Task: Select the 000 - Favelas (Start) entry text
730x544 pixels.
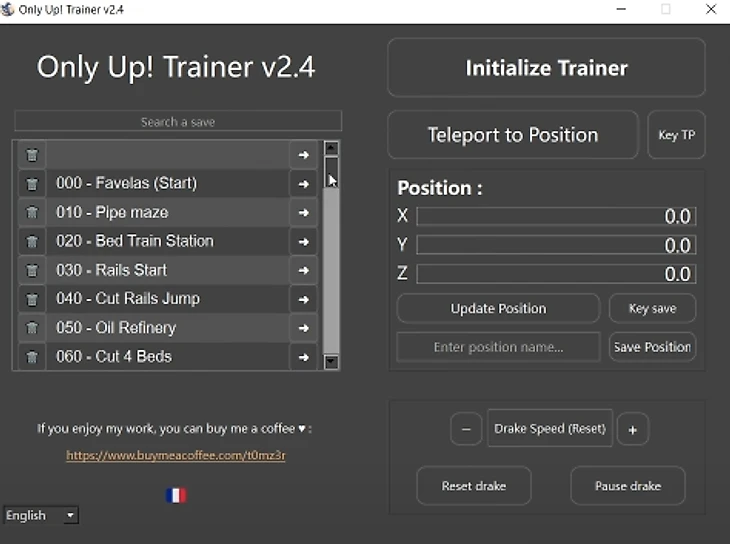Action: (127, 183)
